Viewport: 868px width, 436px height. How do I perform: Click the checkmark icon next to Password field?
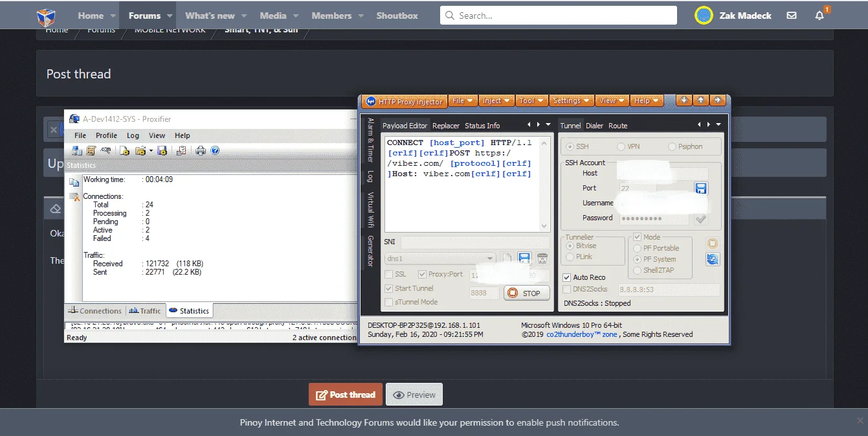click(x=700, y=219)
